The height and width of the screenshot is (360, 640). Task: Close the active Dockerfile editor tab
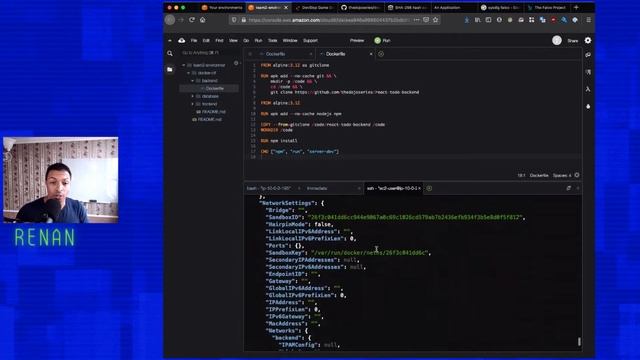[371, 54]
